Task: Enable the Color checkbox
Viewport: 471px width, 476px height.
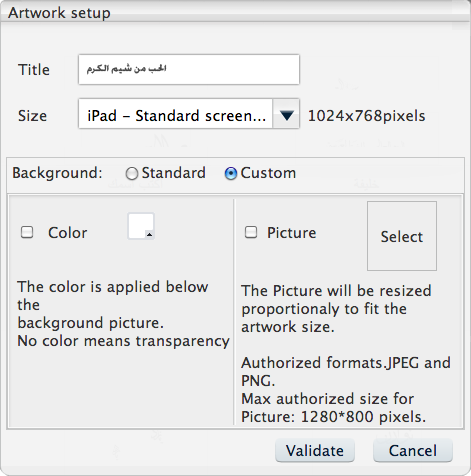Action: (27, 232)
